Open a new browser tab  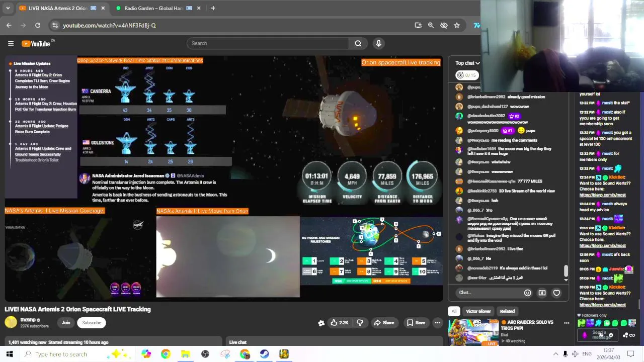point(213,8)
